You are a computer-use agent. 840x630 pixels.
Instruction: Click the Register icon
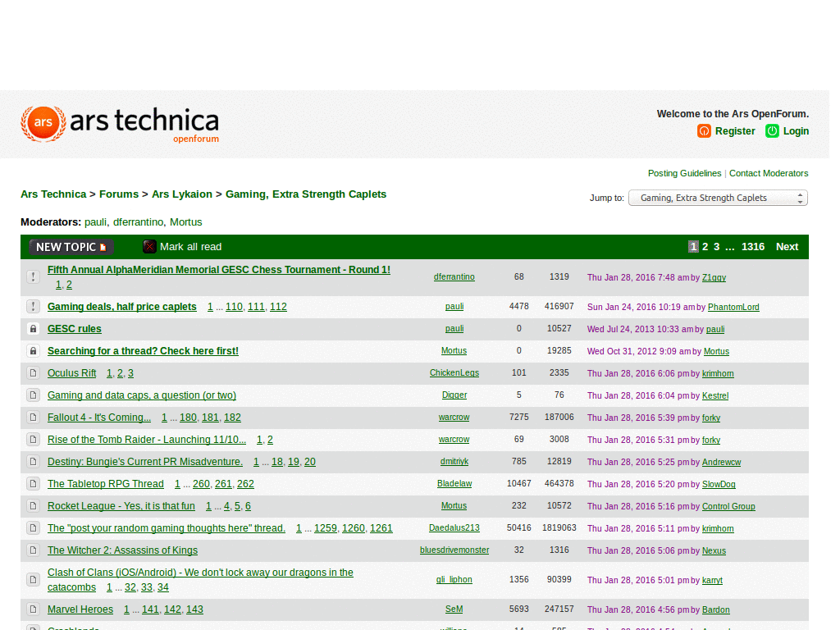click(704, 130)
